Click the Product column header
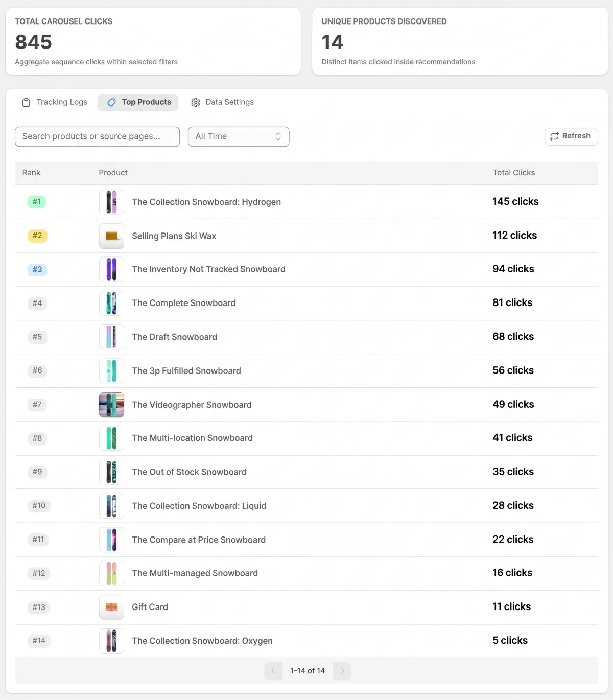613x700 pixels. point(113,173)
